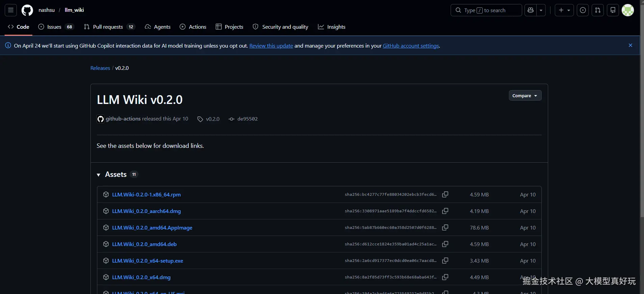View commit de95502
The width and height of the screenshot is (644, 294).
coord(247,119)
